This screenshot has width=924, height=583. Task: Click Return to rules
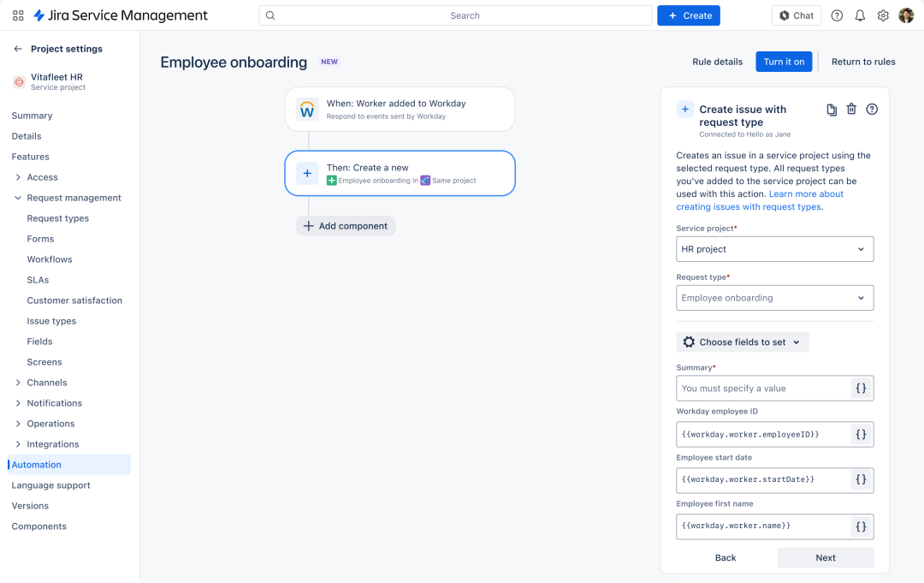(863, 62)
